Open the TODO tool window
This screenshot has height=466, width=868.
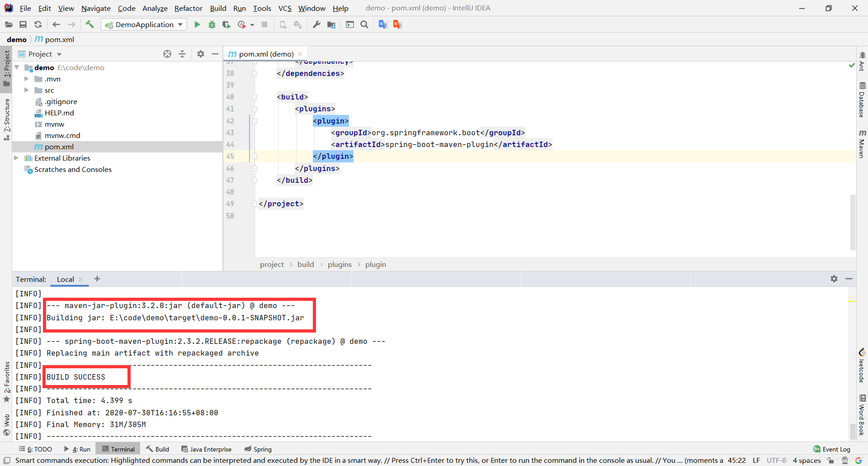[x=35, y=449]
